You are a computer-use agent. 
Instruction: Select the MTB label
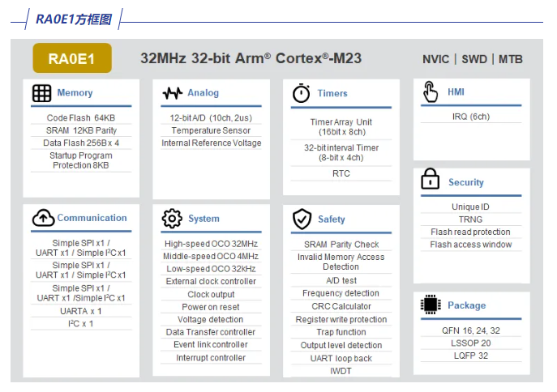coord(511,59)
